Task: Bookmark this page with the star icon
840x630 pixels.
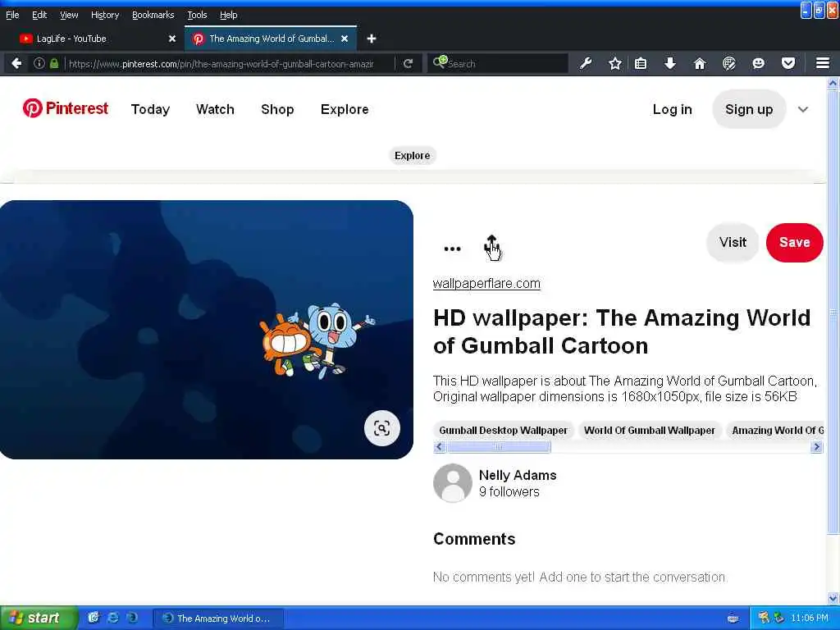Action: [x=615, y=63]
